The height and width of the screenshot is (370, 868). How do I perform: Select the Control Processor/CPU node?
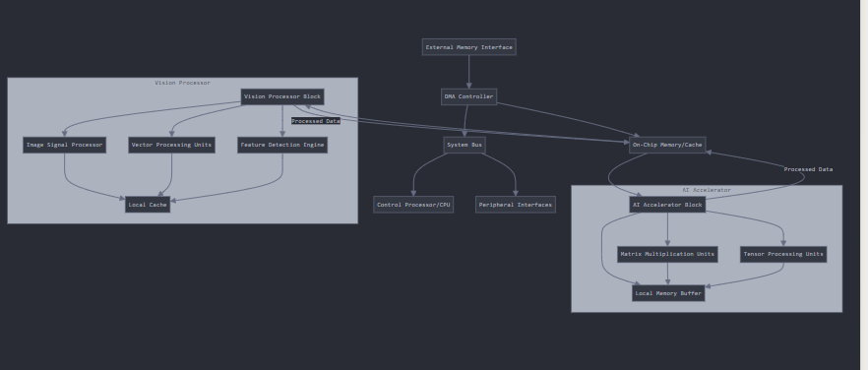[413, 205]
